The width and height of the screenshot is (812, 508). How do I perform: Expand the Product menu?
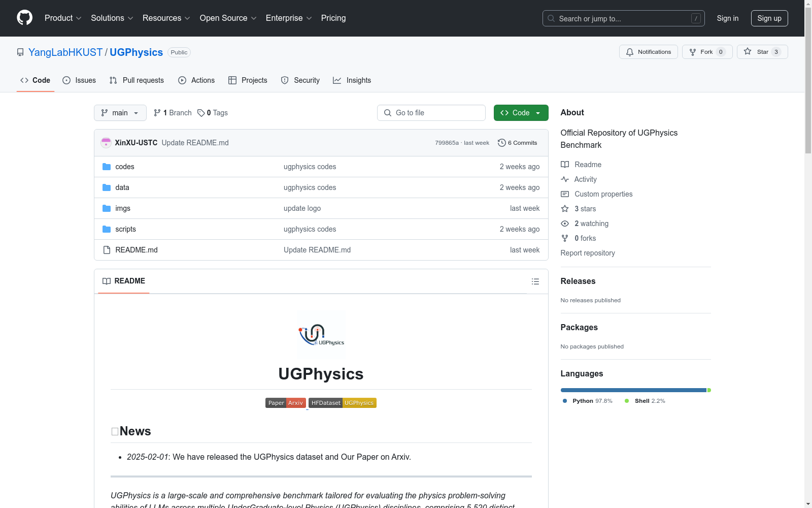[63, 18]
